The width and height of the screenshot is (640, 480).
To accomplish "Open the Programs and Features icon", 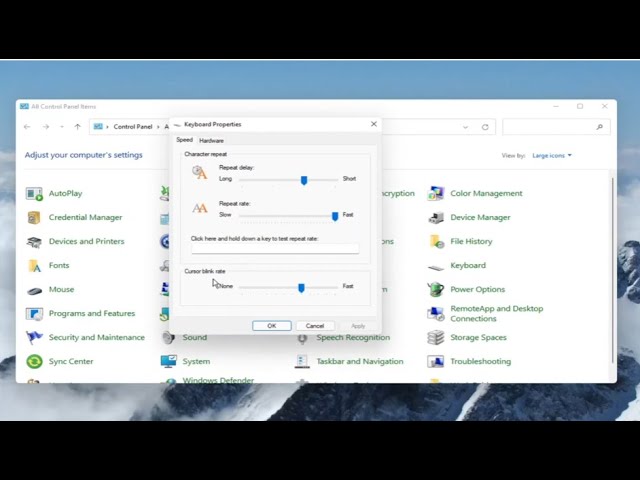I will click(x=34, y=314).
